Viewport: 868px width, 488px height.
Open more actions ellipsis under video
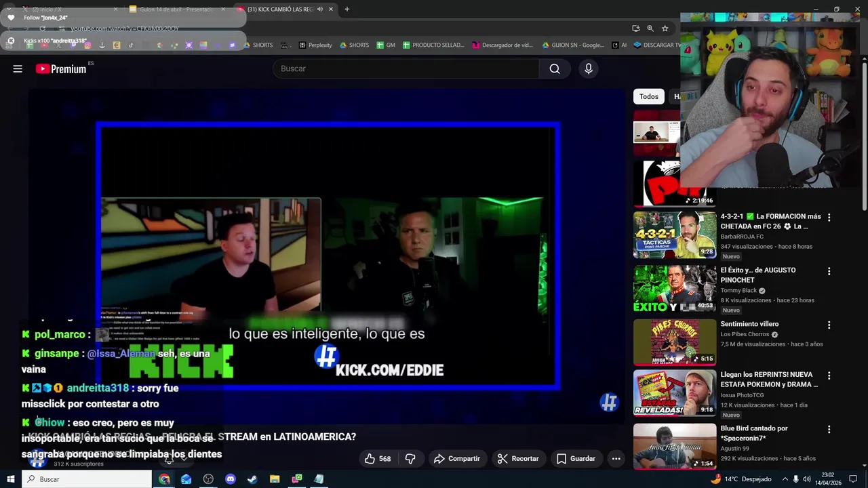[x=616, y=459]
